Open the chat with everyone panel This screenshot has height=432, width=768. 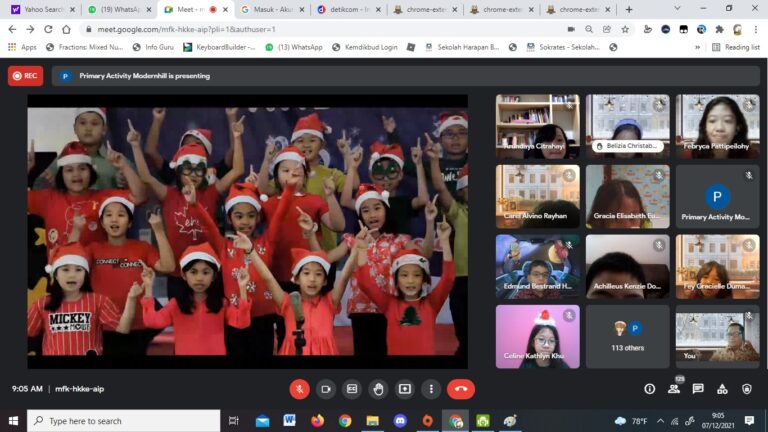(x=698, y=389)
